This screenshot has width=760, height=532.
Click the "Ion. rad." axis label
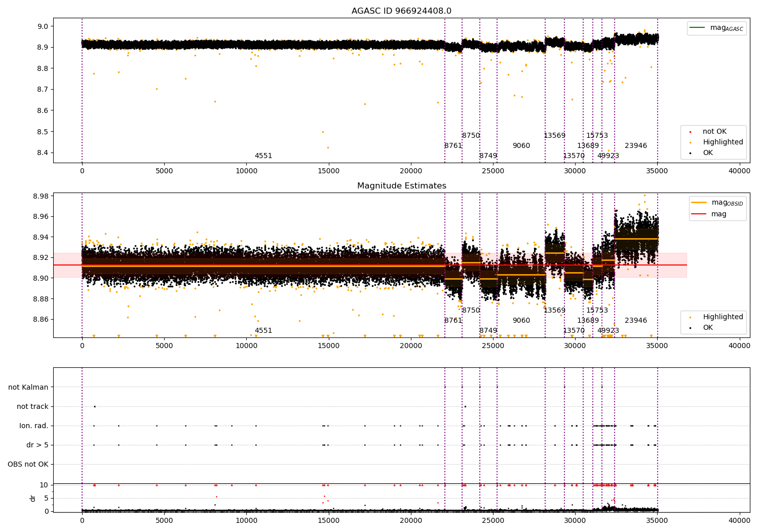click(34, 426)
